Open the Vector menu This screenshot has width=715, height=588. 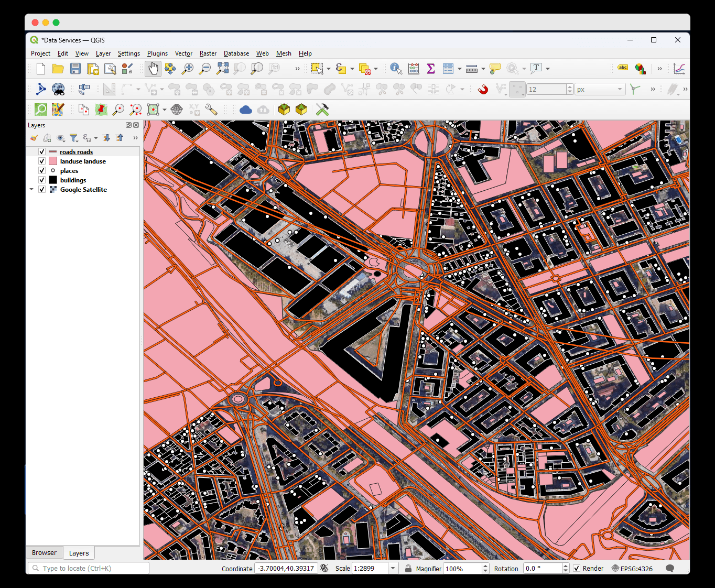click(x=183, y=53)
